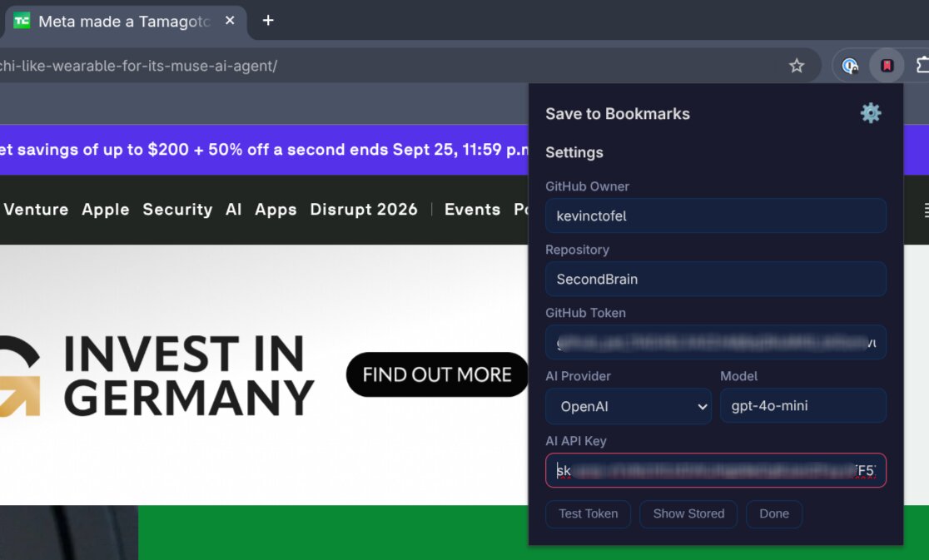This screenshot has width=929, height=560.
Task: Click the TechCrunch favicon on tab
Action: pyautogui.click(x=22, y=21)
